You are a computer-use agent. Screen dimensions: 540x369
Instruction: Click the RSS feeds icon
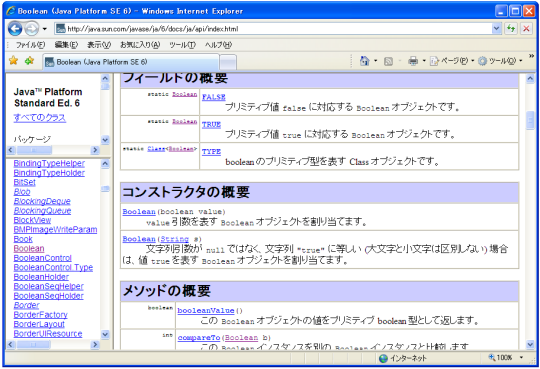click(388, 61)
